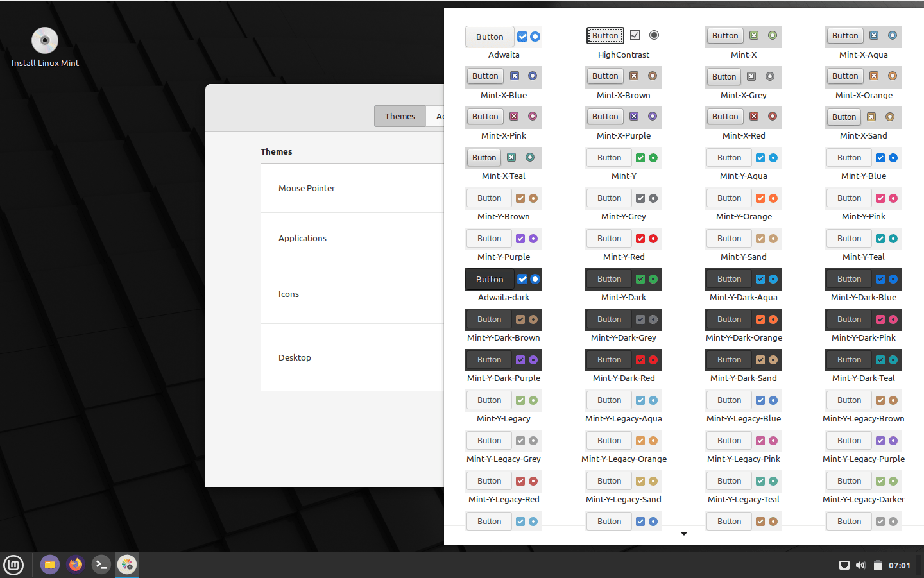Choose the Mint-Y-Dark-Purple theme

pyautogui.click(x=504, y=366)
